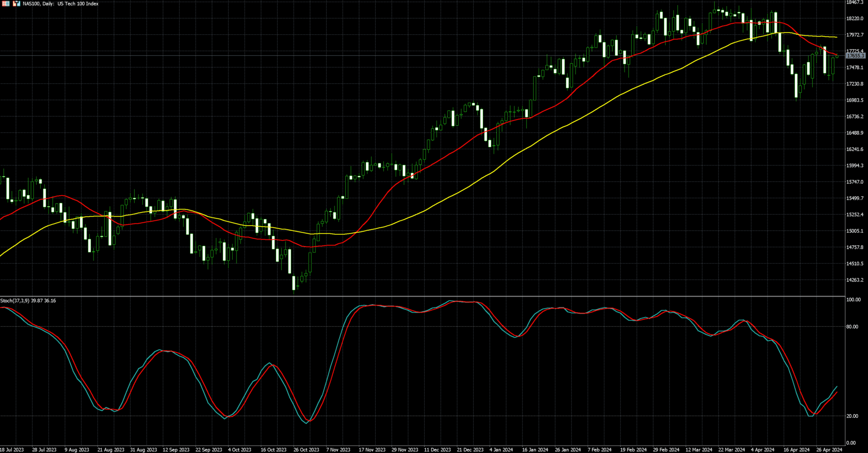The height and width of the screenshot is (453, 868).
Task: Click the highlighted current price tag 17655.3
Action: (x=855, y=56)
